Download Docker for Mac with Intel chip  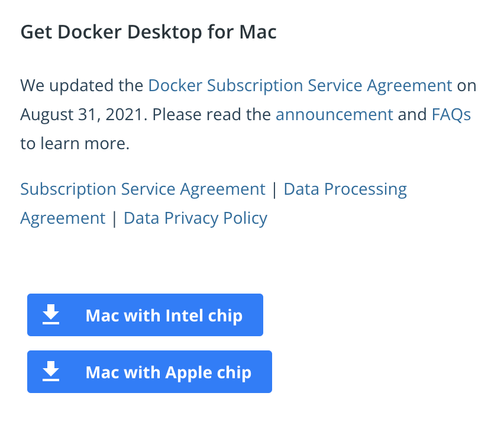(145, 315)
